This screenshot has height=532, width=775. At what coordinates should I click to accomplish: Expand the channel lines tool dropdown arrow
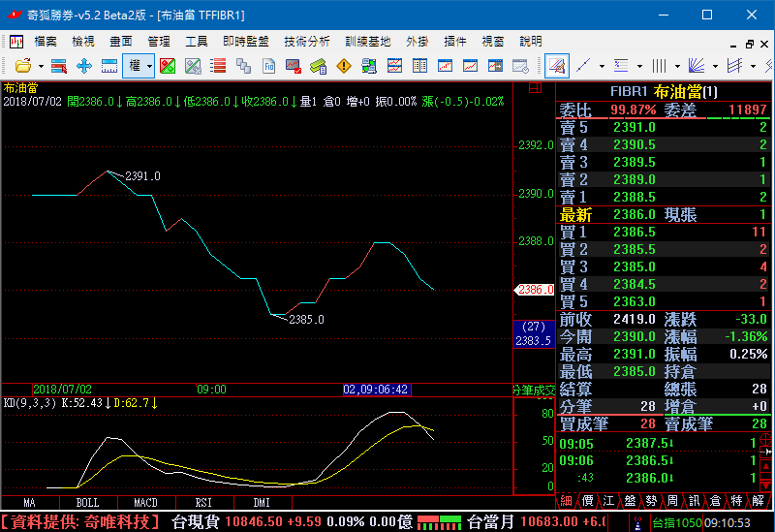753,66
